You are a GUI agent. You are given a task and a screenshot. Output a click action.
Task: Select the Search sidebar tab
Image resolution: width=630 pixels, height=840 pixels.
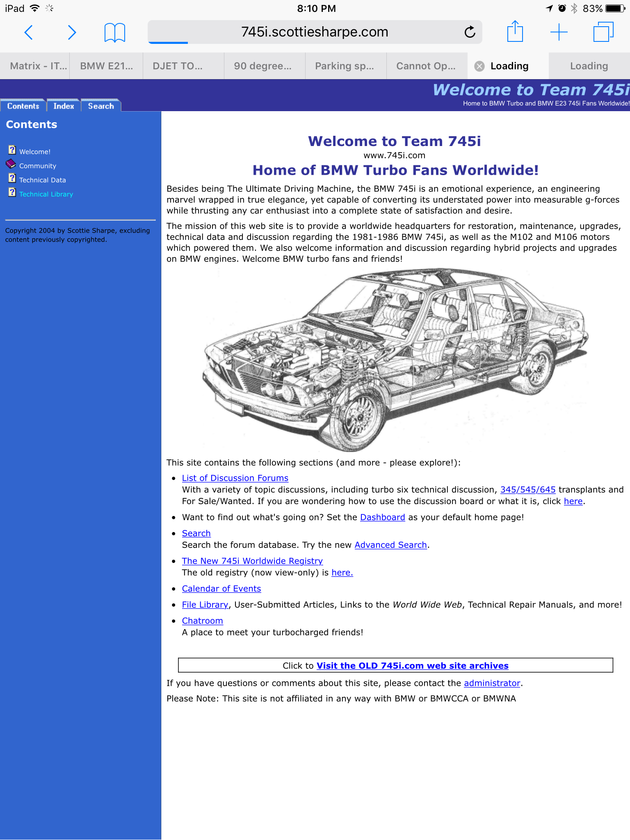101,106
